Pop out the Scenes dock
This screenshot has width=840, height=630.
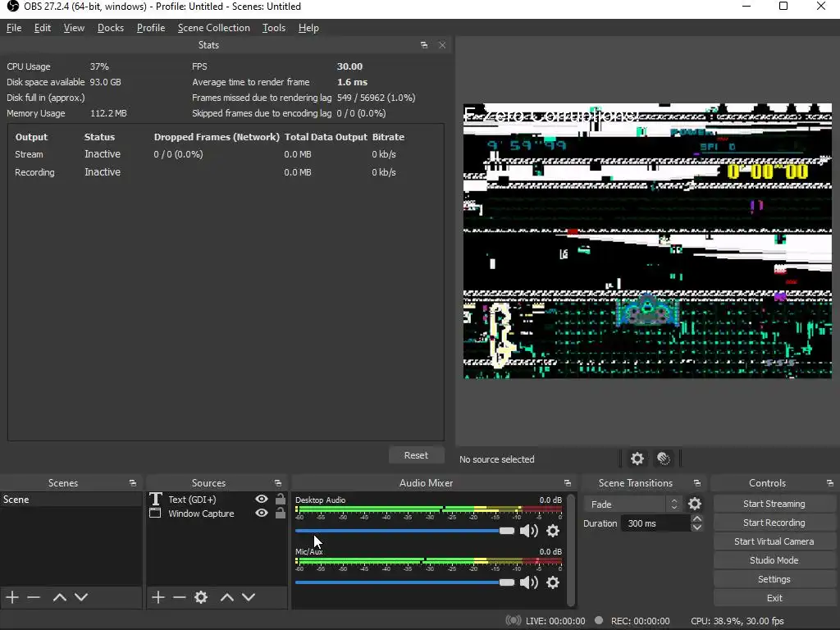(x=133, y=483)
